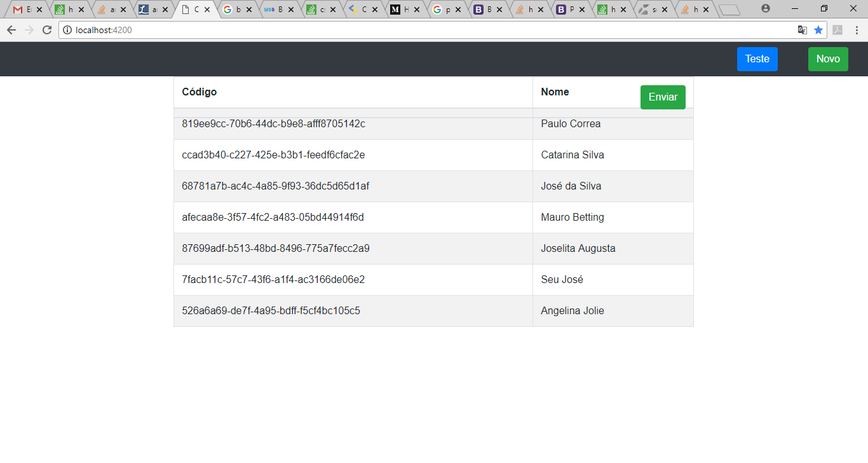View site information icon in address bar
The width and height of the screenshot is (868, 463).
[67, 30]
